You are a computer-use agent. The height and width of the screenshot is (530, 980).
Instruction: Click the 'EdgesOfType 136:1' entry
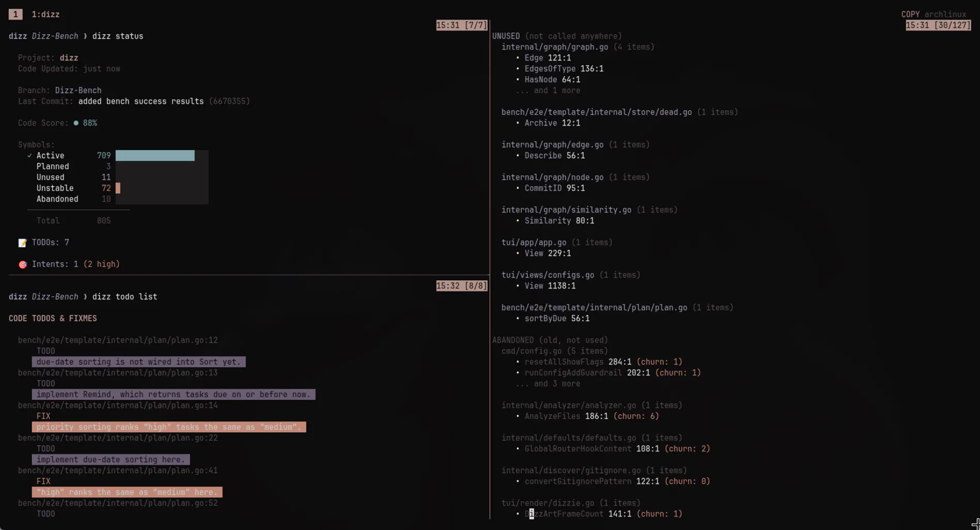coord(564,69)
